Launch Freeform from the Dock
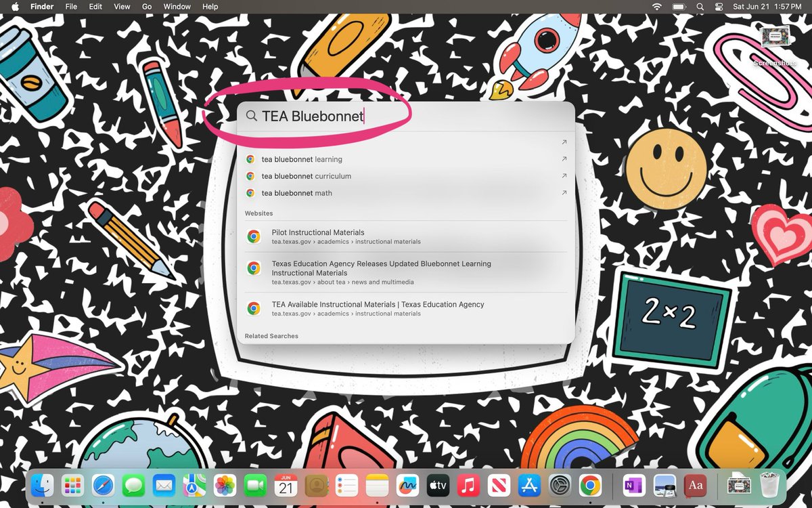The image size is (812, 508). point(407,485)
